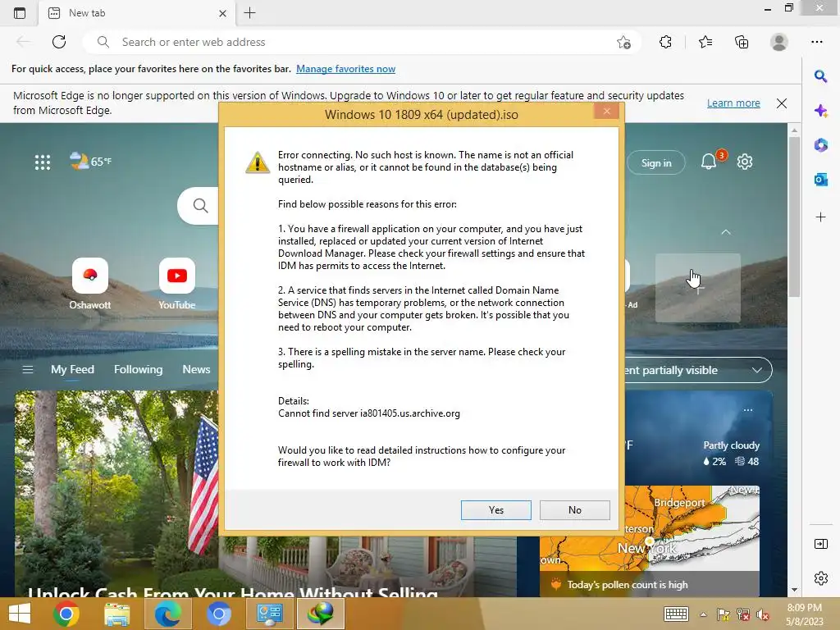Click the Edge refresh button
Image resolution: width=840 pixels, height=630 pixels.
(x=59, y=42)
